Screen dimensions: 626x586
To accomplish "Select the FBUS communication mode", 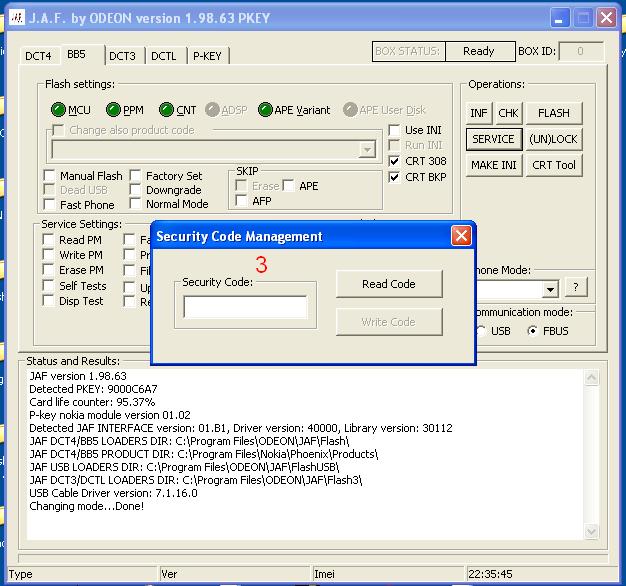I will [x=533, y=331].
